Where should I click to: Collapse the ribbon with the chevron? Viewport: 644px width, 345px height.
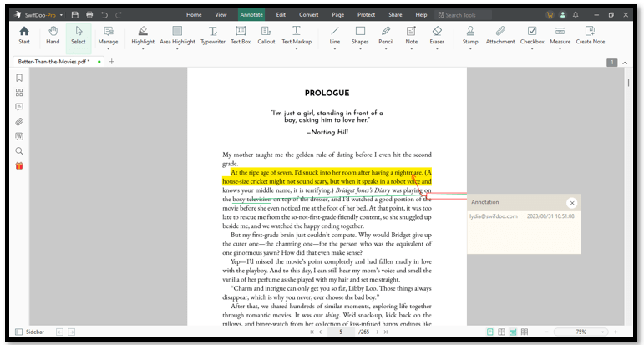625,63
